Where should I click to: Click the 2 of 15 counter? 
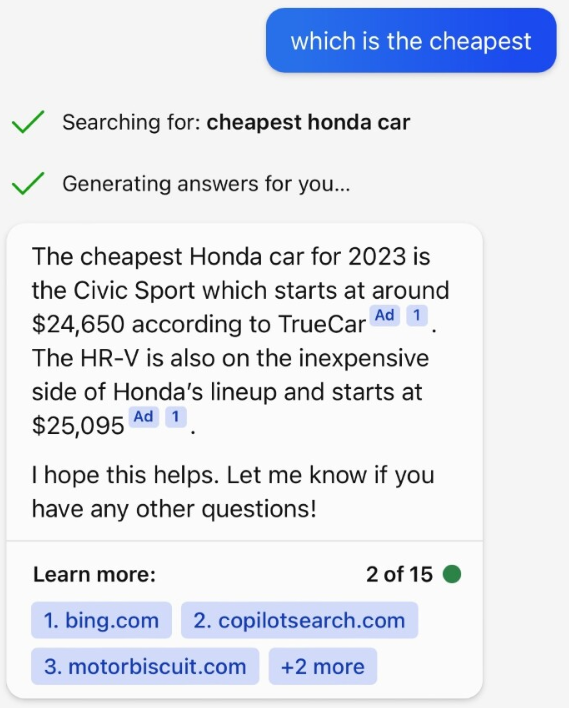[x=399, y=574]
